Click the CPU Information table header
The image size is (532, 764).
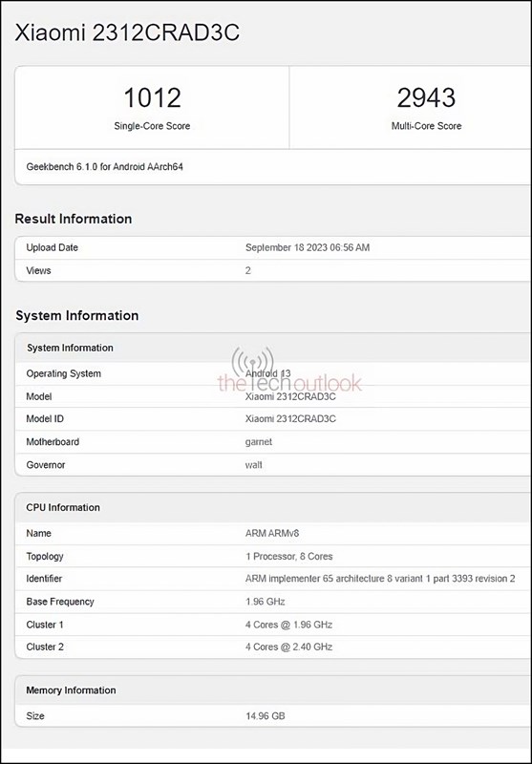(x=273, y=508)
